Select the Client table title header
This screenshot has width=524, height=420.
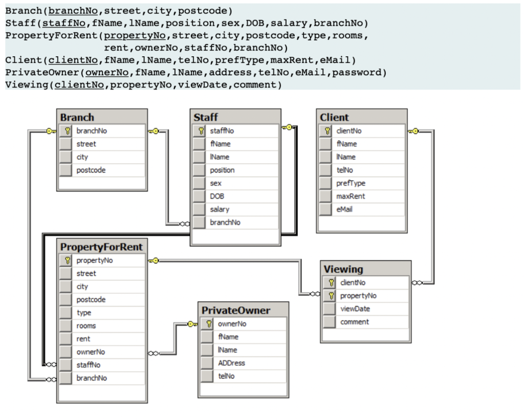[362, 117]
